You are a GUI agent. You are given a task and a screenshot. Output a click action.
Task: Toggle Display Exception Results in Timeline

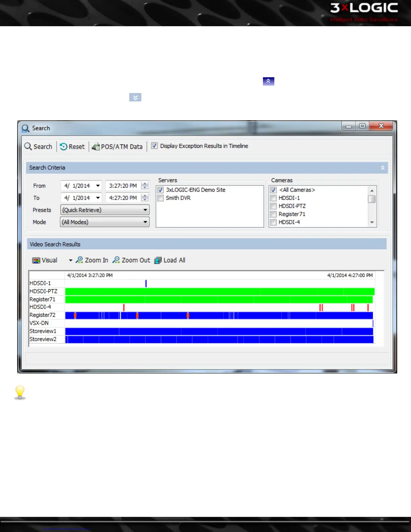154,146
